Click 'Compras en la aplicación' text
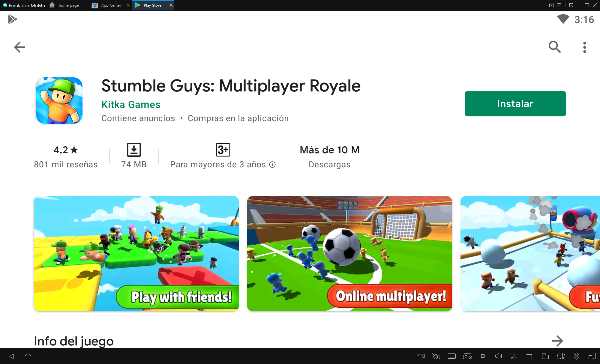The height and width of the screenshot is (364, 600). [x=238, y=118]
